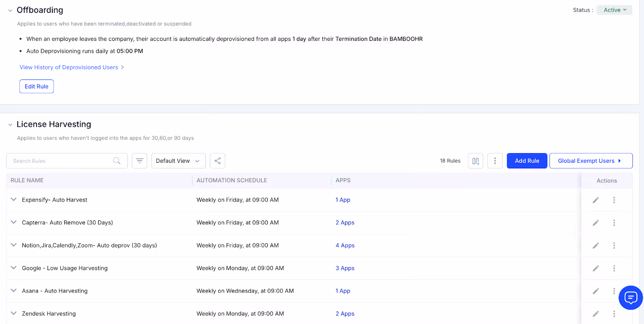Click the search magnifier icon in Search Rules
This screenshot has height=324, width=644.
117,161
